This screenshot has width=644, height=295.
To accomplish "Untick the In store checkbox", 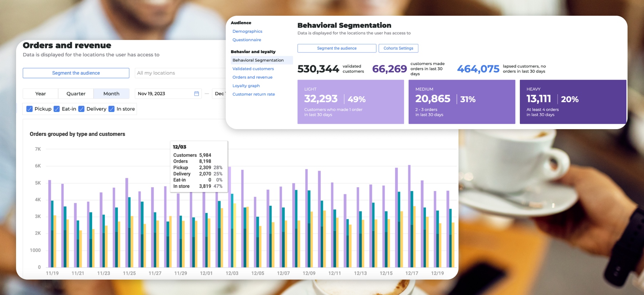I will (x=111, y=109).
